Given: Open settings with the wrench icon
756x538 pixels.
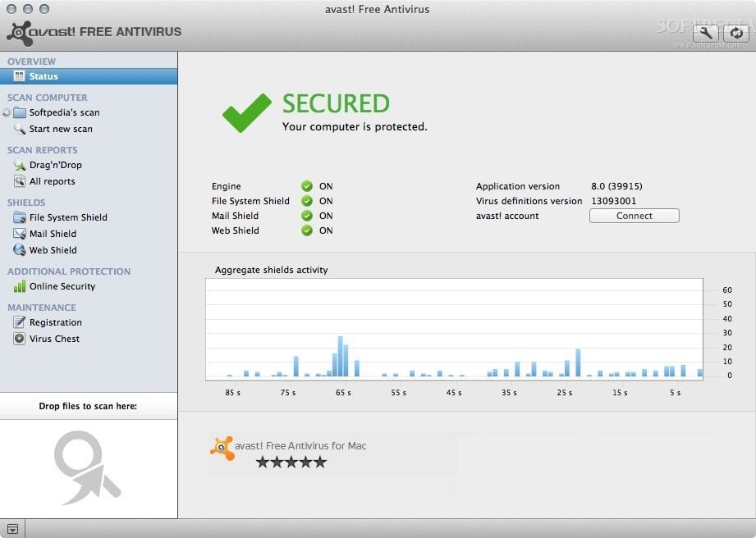Looking at the screenshot, I should click(x=705, y=33).
